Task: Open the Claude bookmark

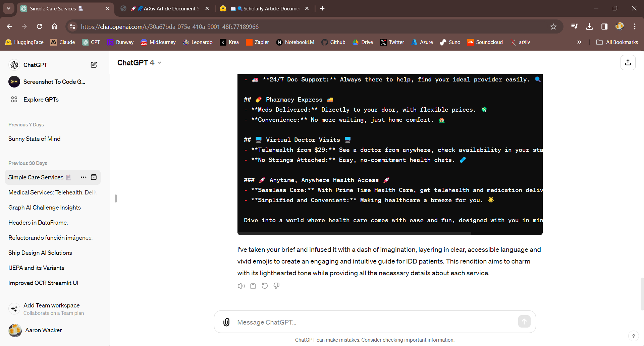Action: click(x=63, y=42)
